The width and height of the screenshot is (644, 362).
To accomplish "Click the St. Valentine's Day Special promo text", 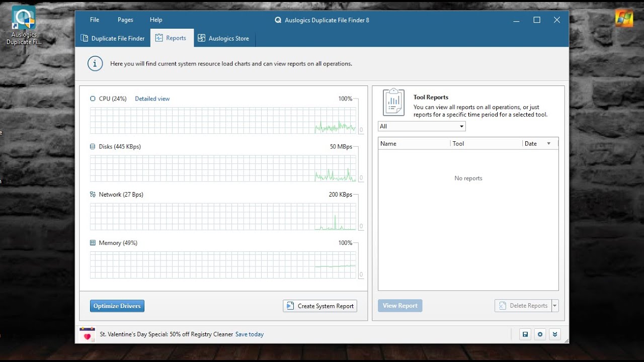I will click(x=167, y=334).
